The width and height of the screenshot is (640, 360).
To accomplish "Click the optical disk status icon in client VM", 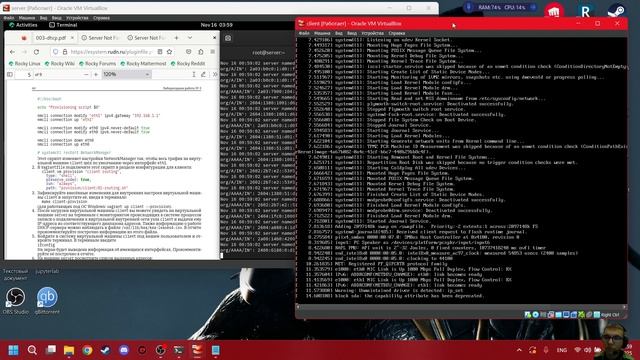I will click(536, 315).
